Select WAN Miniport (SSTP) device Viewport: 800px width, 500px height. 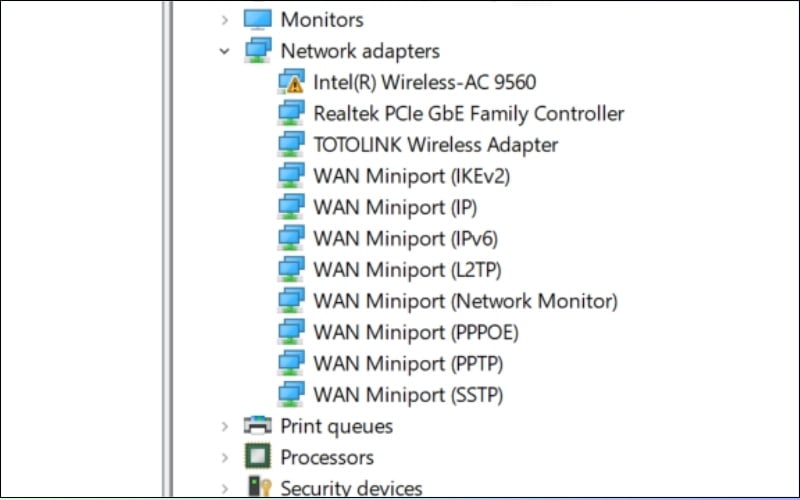pos(408,394)
